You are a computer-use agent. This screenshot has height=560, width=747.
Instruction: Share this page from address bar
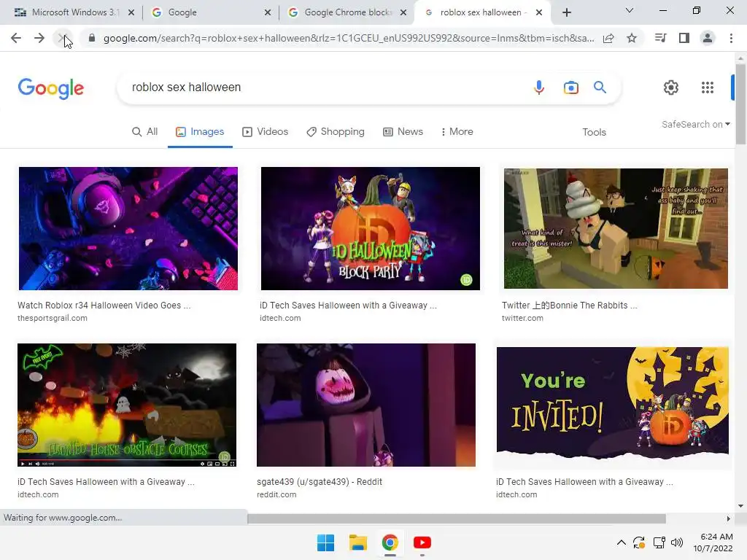[608, 38]
